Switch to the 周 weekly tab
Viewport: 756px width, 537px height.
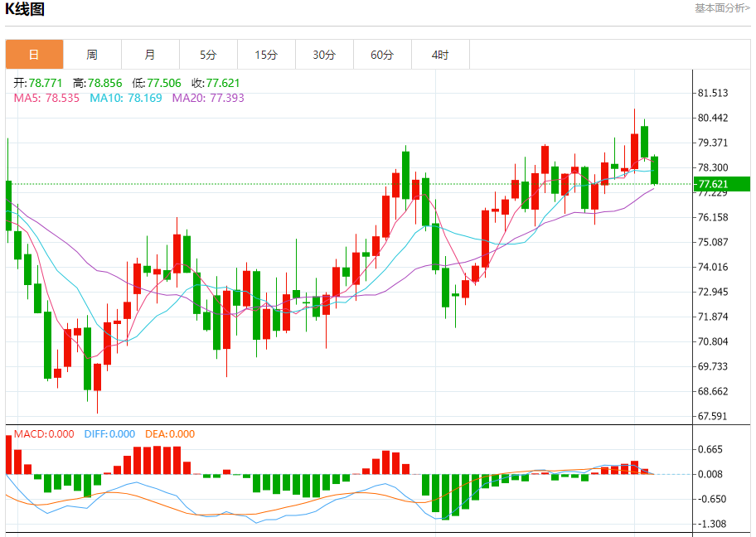click(x=92, y=55)
